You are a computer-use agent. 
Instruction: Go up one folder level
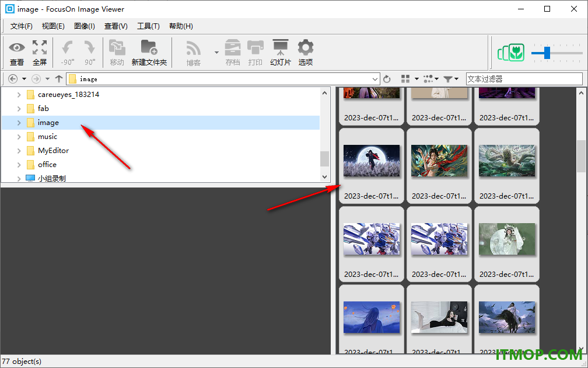click(58, 79)
